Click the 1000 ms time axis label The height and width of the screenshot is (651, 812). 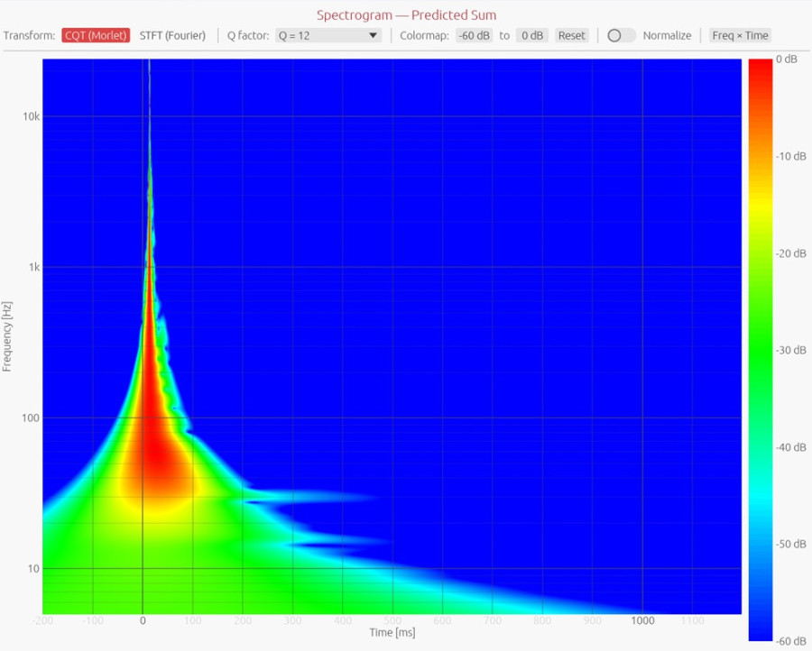[x=642, y=620]
